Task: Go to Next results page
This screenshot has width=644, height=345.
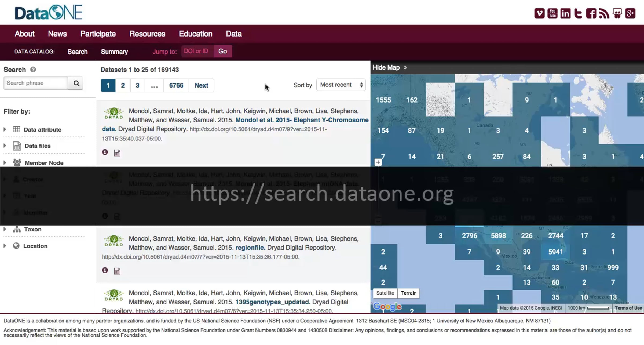Action: coord(201,85)
